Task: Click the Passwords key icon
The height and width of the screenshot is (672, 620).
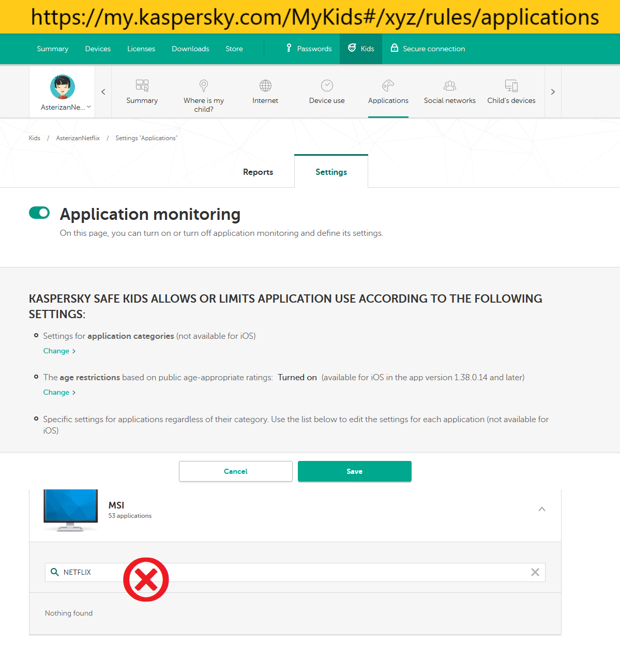Action: click(289, 48)
